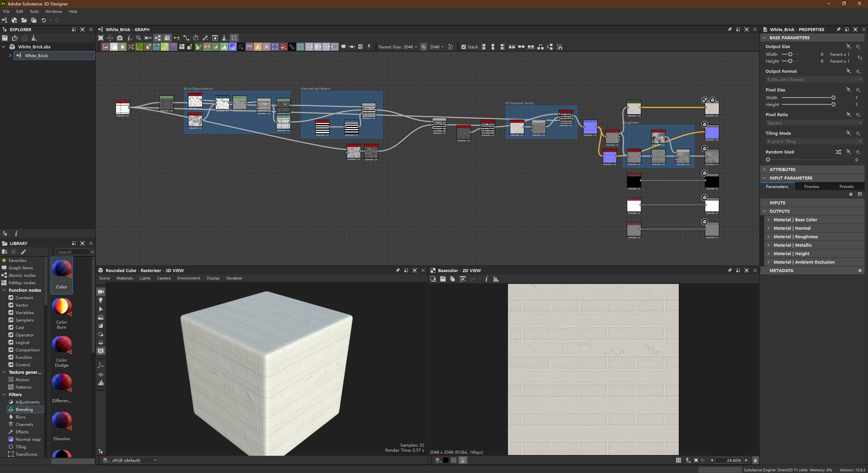The image size is (868, 473).
Task: Open the Windows menu in menu bar
Action: pos(53,11)
